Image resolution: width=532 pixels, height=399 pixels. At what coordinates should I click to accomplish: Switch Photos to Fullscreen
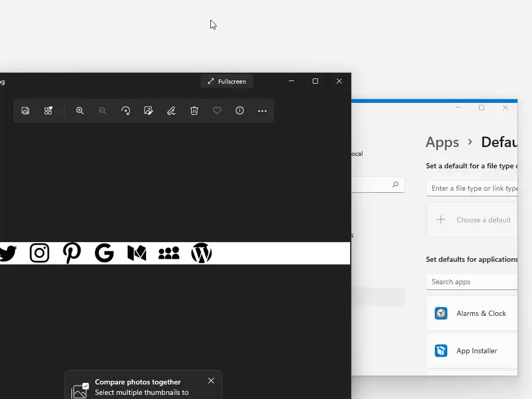click(227, 82)
